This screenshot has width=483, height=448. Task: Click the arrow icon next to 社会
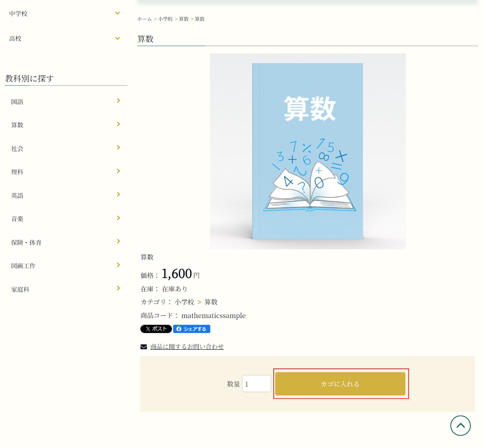coord(118,147)
